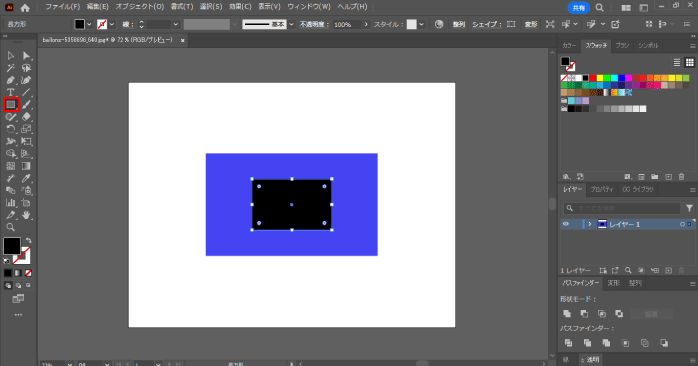
Task: Select the Magic Wand tool
Action: pyautogui.click(x=11, y=68)
